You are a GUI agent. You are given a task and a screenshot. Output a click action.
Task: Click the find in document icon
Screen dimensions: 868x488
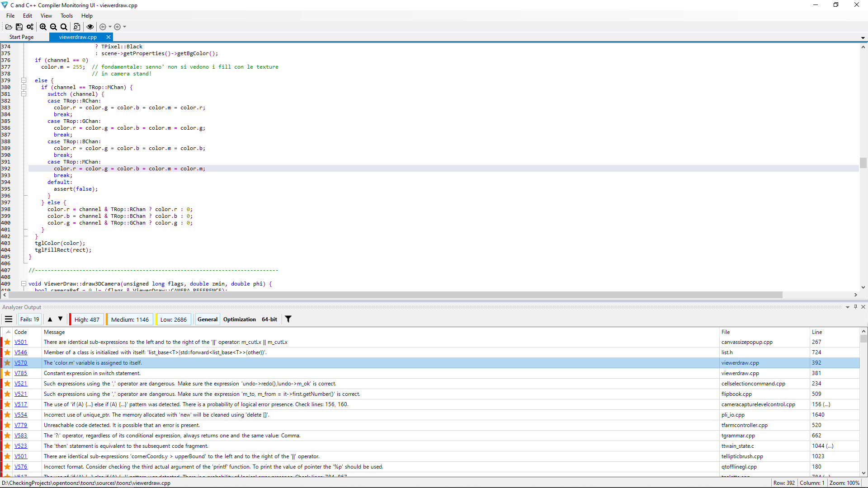77,27
